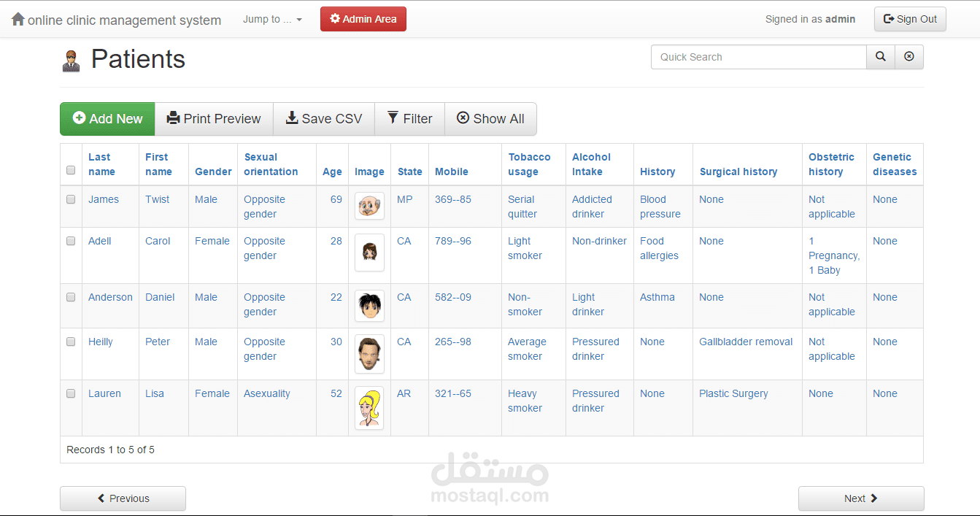Viewport: 980px width, 516px height.
Task: Click the Gallbladder removal cell
Action: [746, 342]
